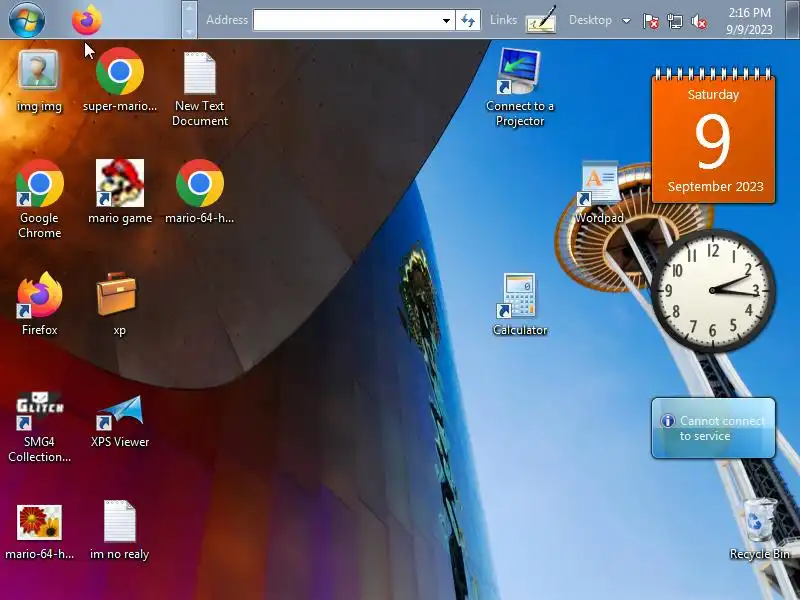
Task: Click the Links toolbar label
Action: point(503,20)
